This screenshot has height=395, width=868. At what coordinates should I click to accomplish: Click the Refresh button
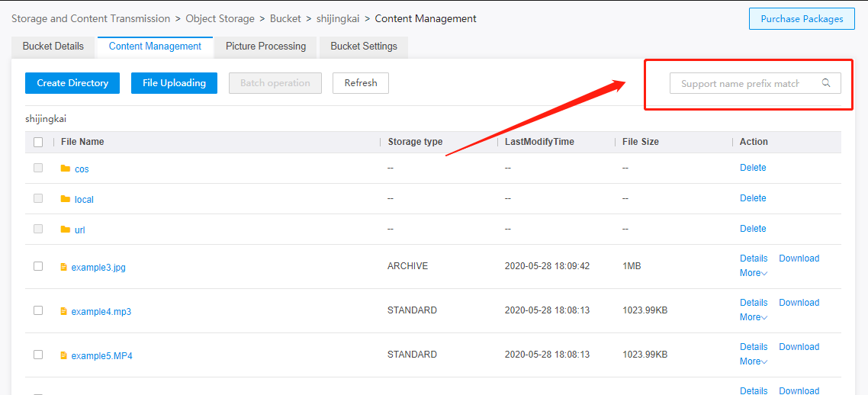point(361,83)
